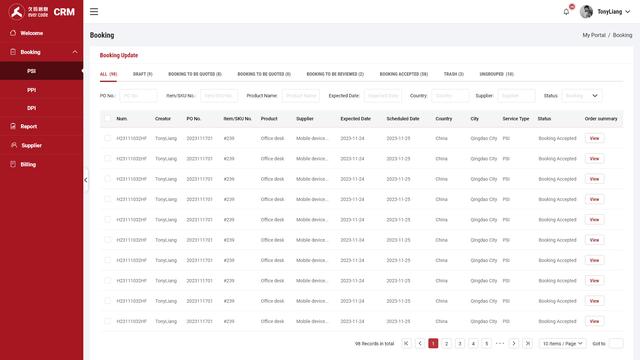Click the records in total text

tap(374, 344)
